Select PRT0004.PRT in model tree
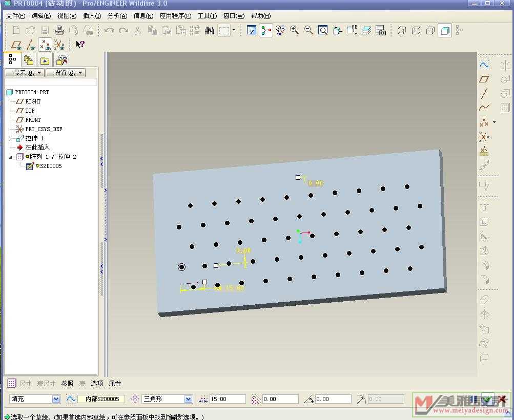 [32, 92]
